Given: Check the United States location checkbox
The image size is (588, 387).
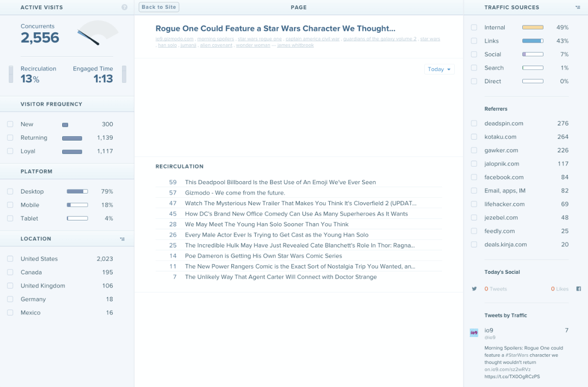Looking at the screenshot, I should (x=11, y=259).
